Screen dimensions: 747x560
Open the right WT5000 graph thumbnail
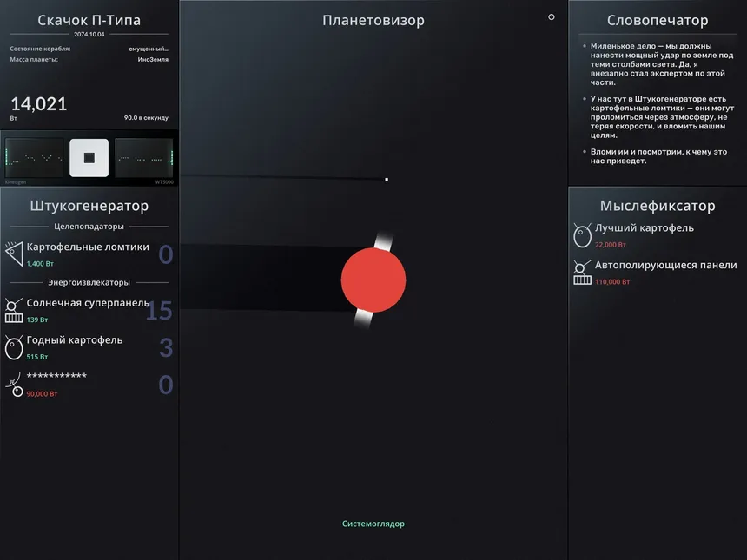pyautogui.click(x=144, y=158)
